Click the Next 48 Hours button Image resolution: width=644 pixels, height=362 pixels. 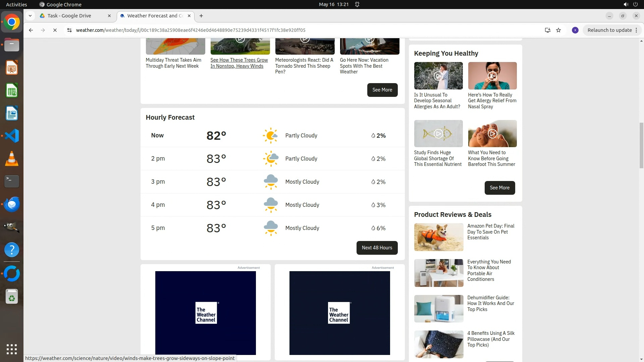coord(377,248)
